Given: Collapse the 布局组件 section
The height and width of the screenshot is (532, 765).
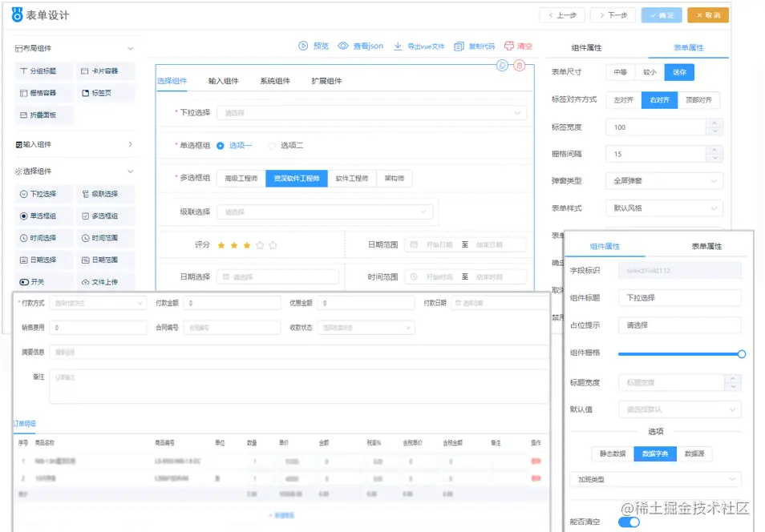Looking at the screenshot, I should pos(130,48).
